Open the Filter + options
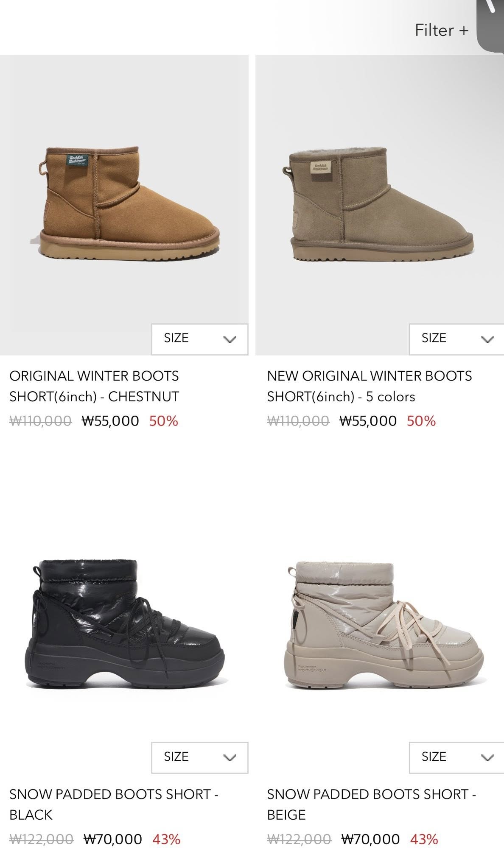504x868 pixels. [442, 30]
